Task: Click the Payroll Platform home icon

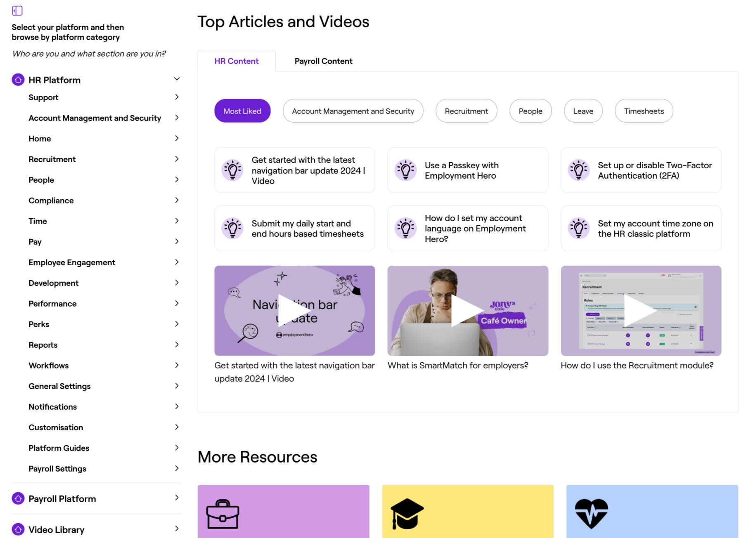Action: pyautogui.click(x=18, y=498)
